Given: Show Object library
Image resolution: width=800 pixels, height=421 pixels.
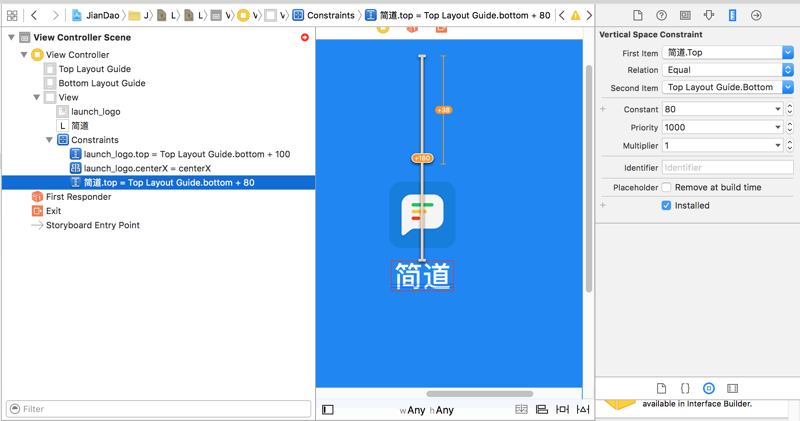Looking at the screenshot, I should tap(709, 388).
